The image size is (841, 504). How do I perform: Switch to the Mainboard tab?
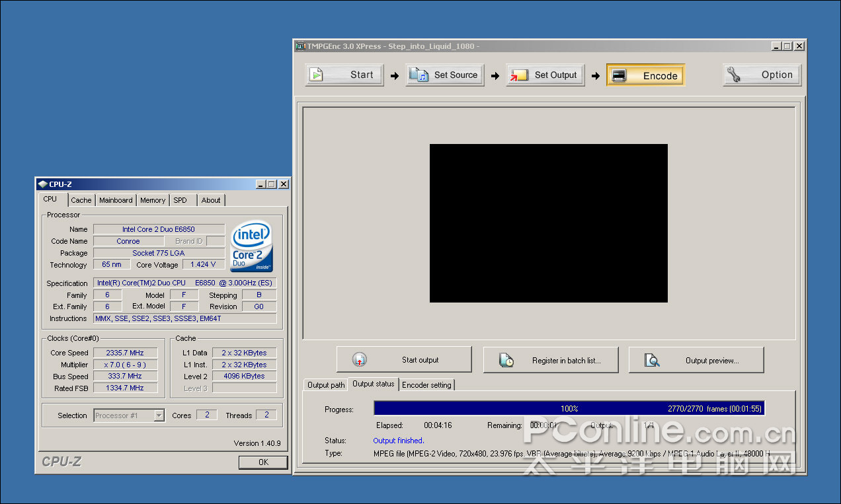point(116,200)
